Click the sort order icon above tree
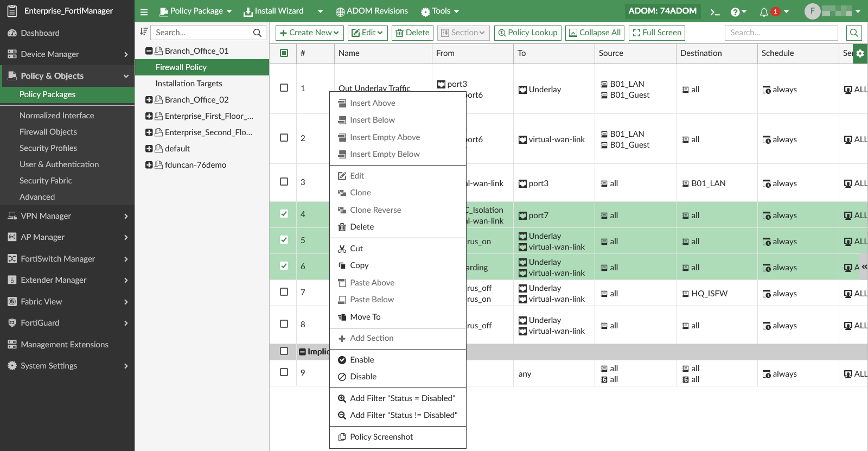 [x=143, y=32]
